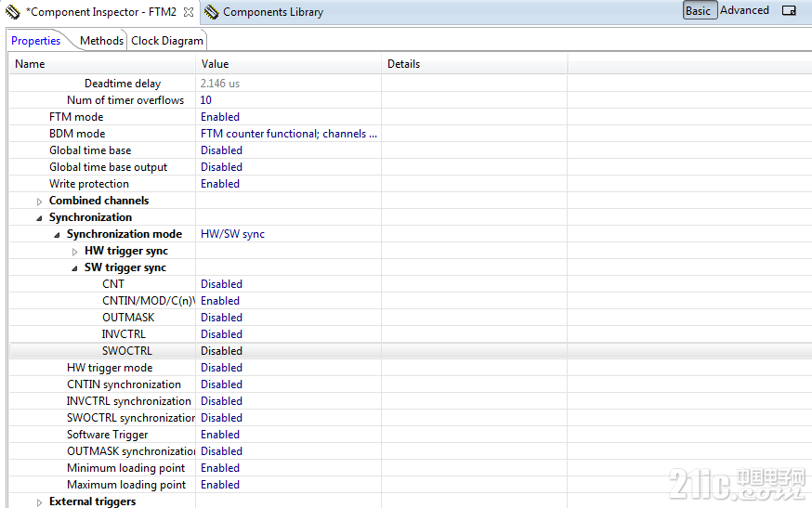Select the SWOCTRL property name
Screen dimensions: 812x508
(x=127, y=350)
